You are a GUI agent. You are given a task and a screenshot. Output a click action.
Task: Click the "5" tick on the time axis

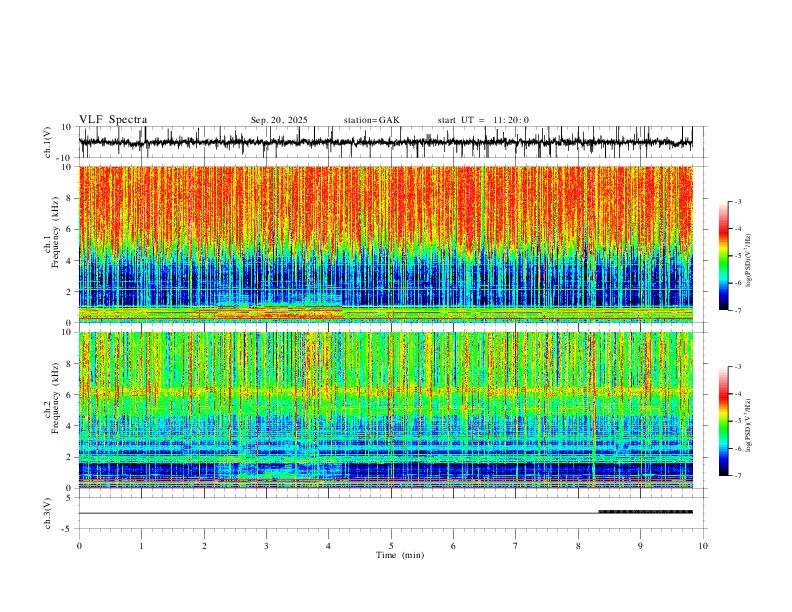(391, 546)
